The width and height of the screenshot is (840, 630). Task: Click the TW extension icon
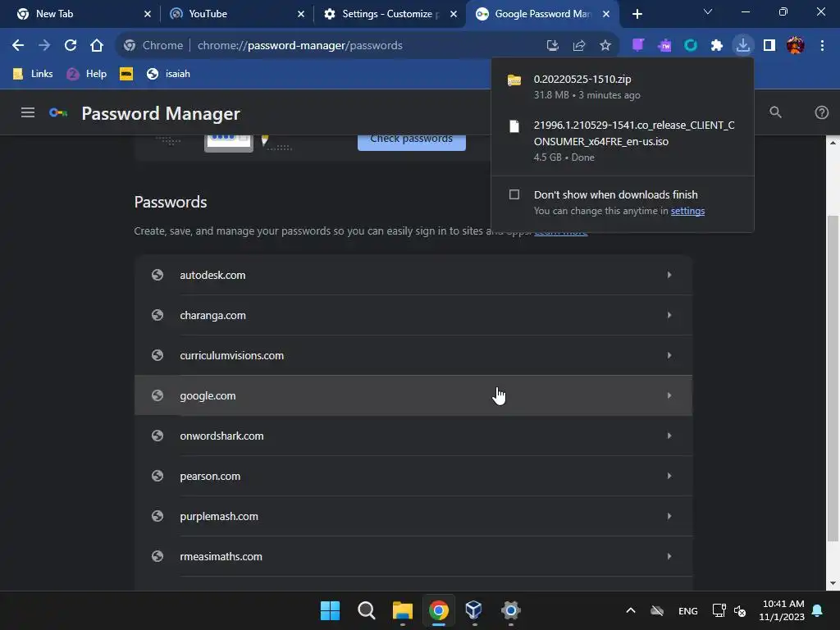(664, 46)
